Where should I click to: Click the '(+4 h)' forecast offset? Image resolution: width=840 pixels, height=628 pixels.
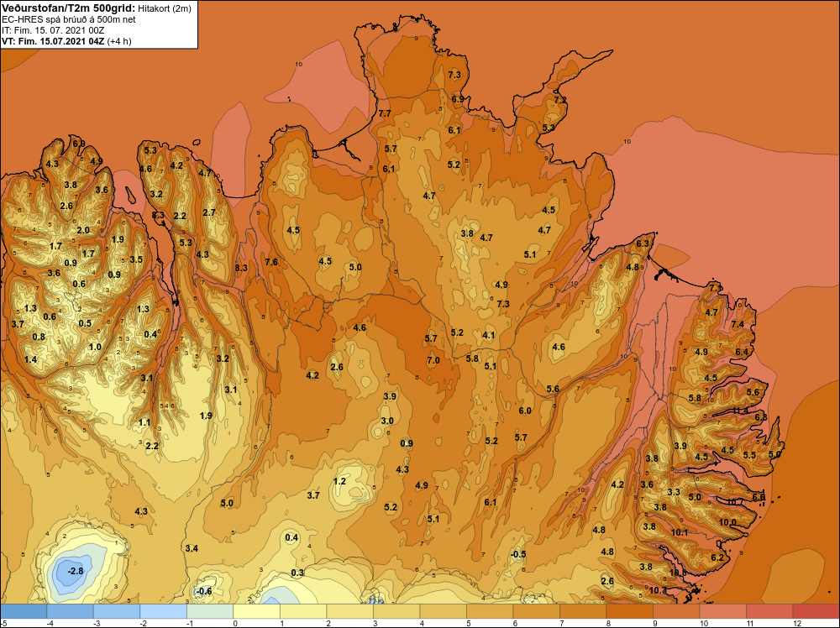[119, 41]
